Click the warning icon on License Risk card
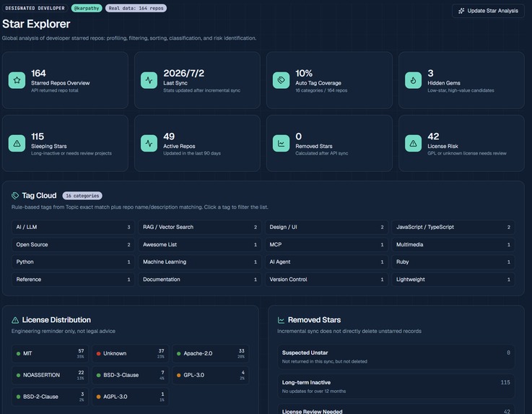Viewport: 532px width, 414px height. tap(413, 143)
